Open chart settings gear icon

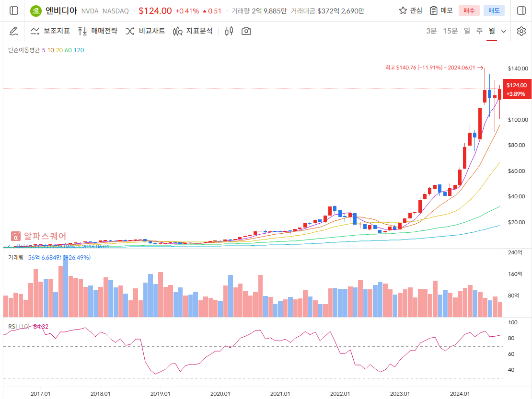click(x=521, y=31)
